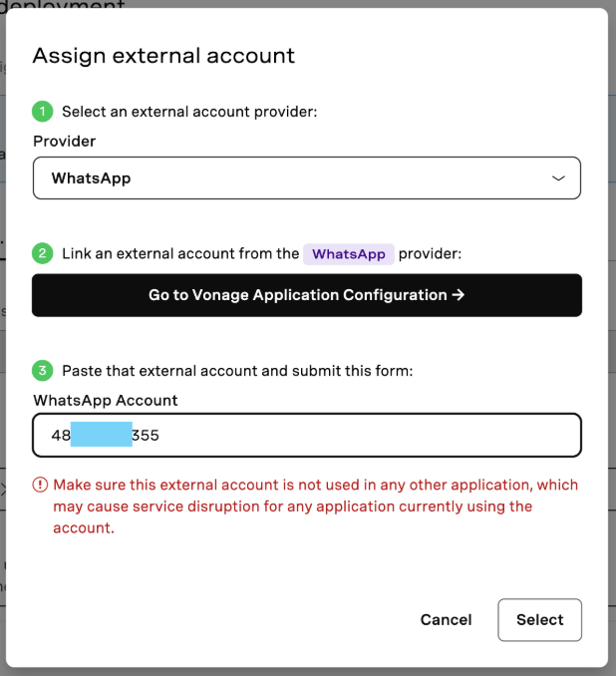Click the purple WhatsApp provider tag
The width and height of the screenshot is (616, 676).
point(348,254)
